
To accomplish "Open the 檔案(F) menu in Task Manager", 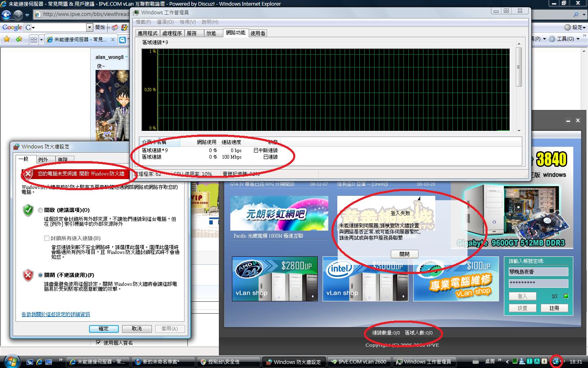I will point(143,22).
